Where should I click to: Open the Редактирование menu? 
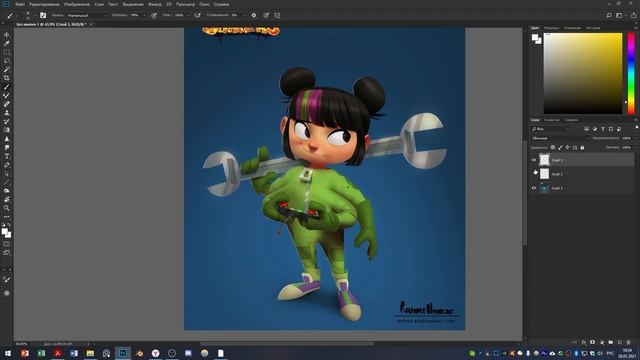pos(44,4)
